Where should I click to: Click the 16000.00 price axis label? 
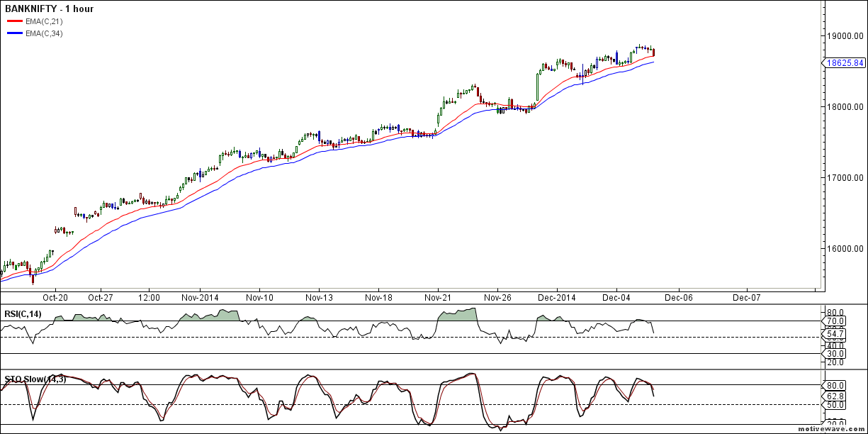click(x=846, y=248)
